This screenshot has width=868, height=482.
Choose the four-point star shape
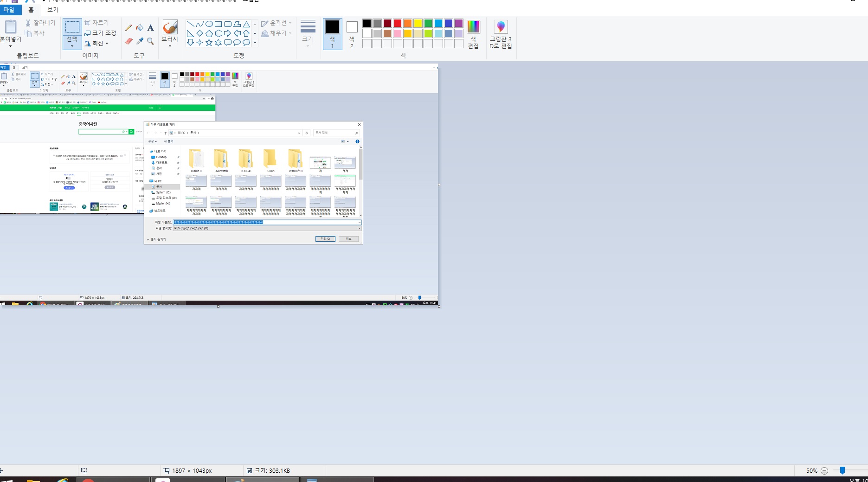199,43
